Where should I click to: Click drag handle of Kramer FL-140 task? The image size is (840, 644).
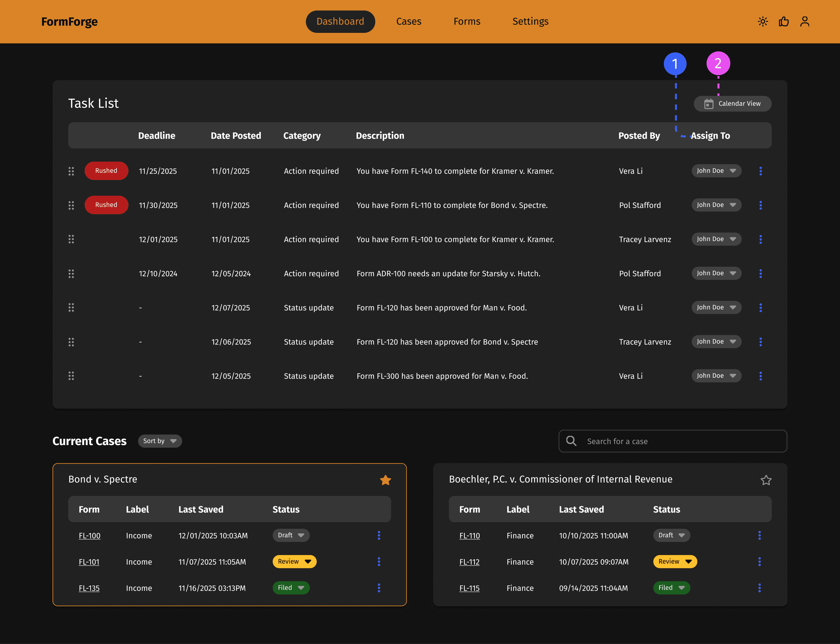[x=71, y=171]
